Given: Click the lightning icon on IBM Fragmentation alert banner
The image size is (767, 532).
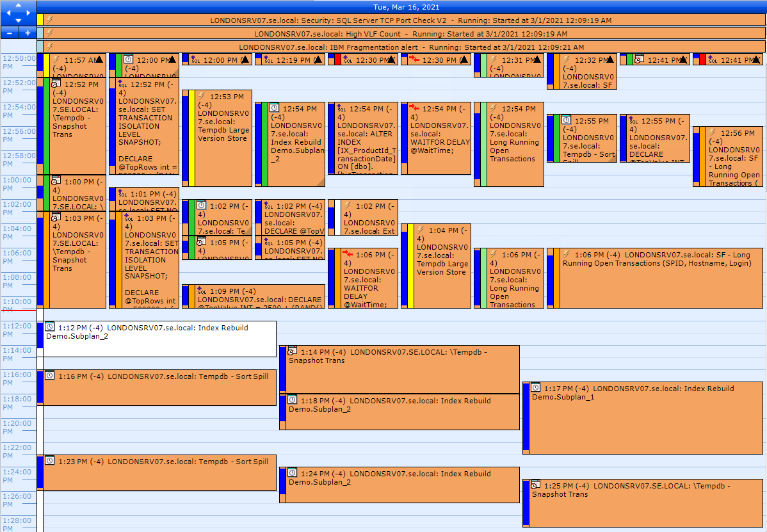Looking at the screenshot, I should point(49,47).
